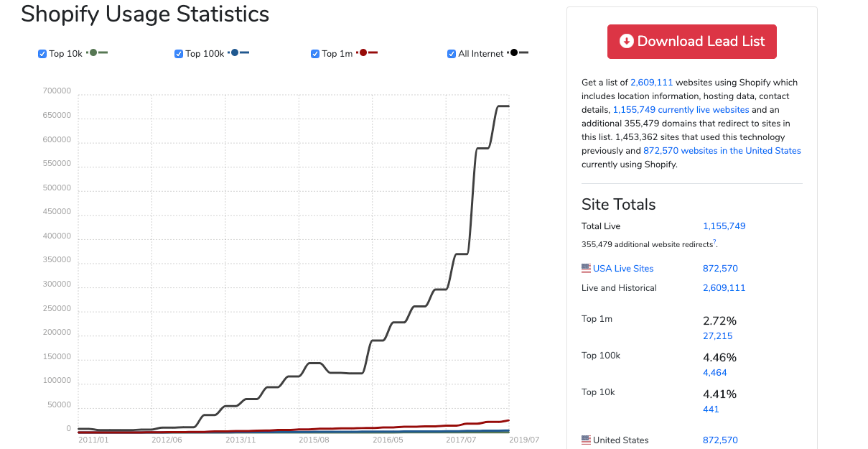Screen dimensions: 868x449
Task: Disable the Top 100k checkbox
Action: pyautogui.click(x=178, y=53)
